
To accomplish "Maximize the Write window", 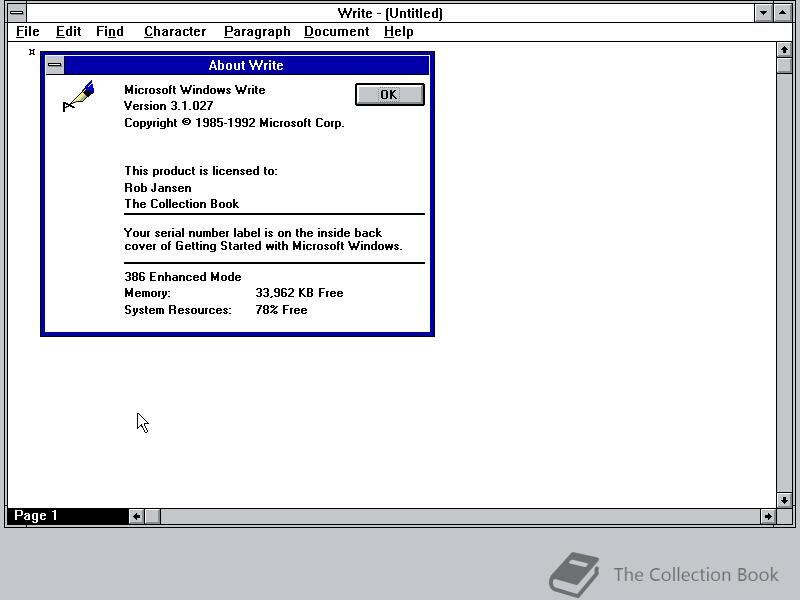I will click(x=783, y=13).
